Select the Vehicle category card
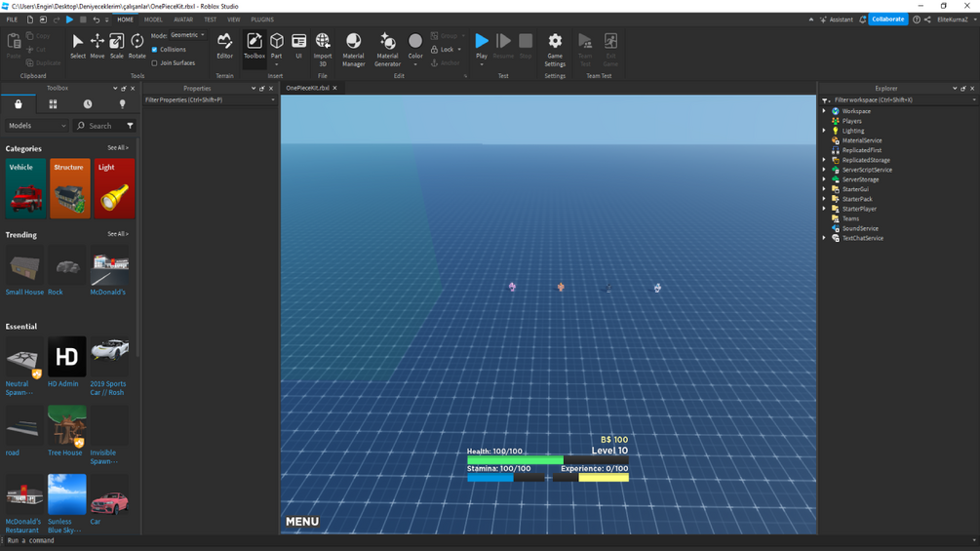 click(25, 188)
